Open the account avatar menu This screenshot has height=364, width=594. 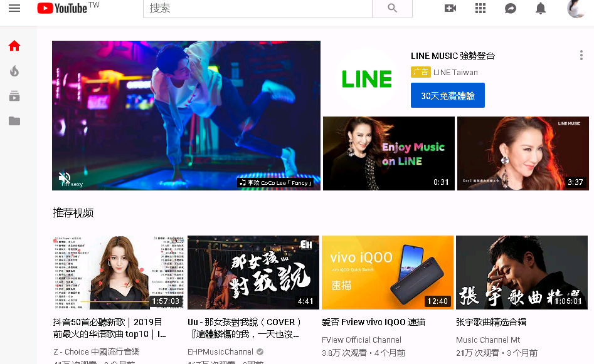click(576, 8)
